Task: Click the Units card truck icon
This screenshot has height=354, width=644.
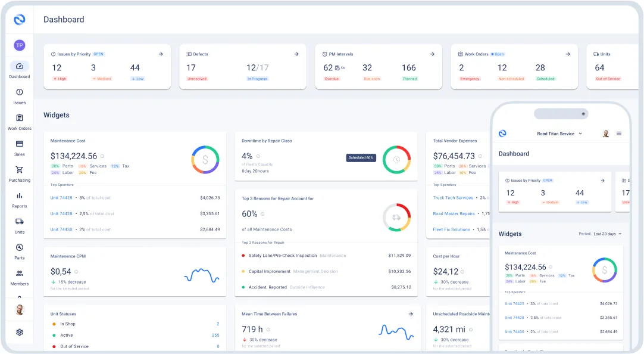Action: tap(596, 54)
